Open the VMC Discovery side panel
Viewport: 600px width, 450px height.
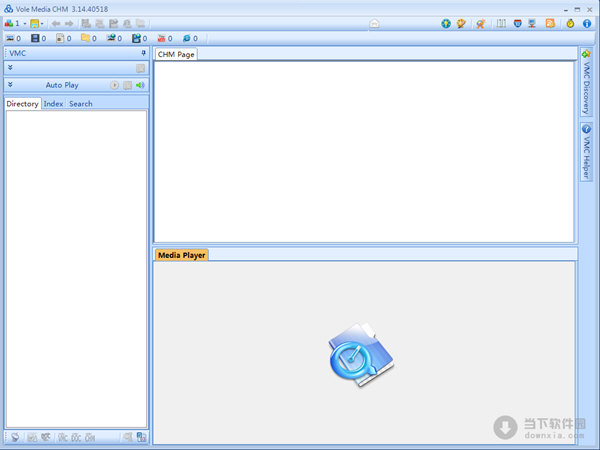586,82
